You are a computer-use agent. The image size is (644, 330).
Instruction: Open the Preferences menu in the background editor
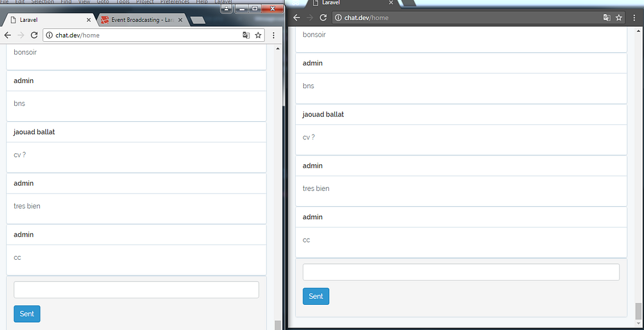click(175, 2)
